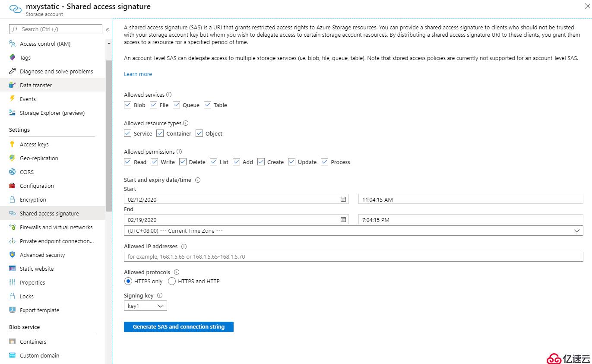Image resolution: width=592 pixels, height=364 pixels.
Task: Close the Shared access signature blade
Action: click(587, 6)
